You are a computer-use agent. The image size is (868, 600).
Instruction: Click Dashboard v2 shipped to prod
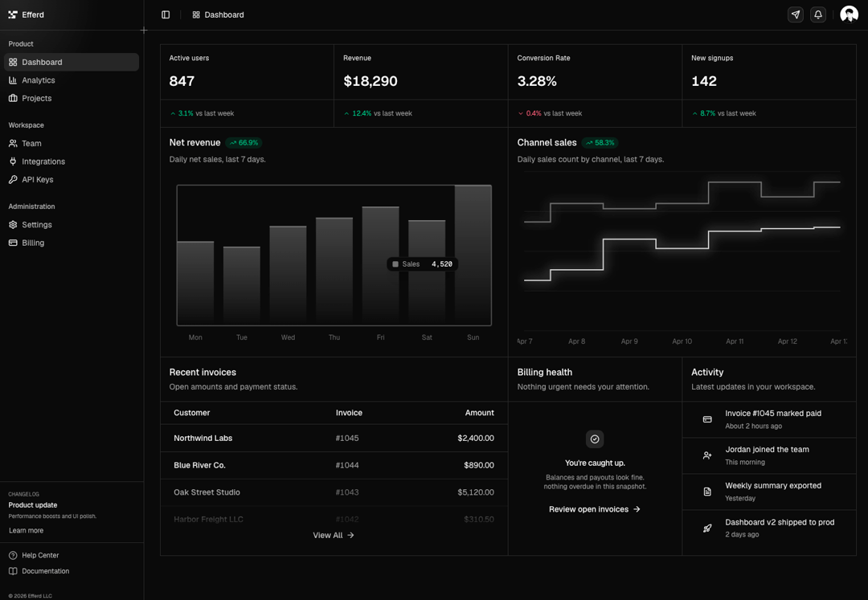click(x=769, y=528)
